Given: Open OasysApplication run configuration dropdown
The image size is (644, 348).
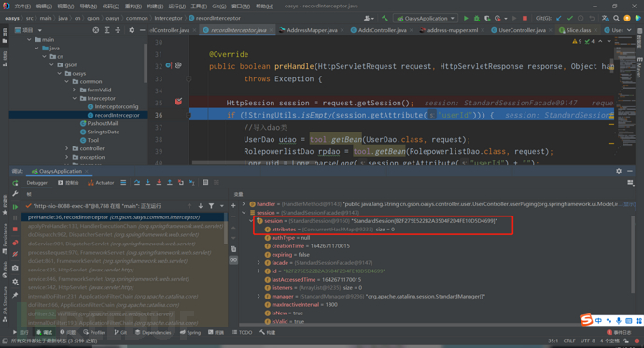Looking at the screenshot, I should pyautogui.click(x=426, y=18).
